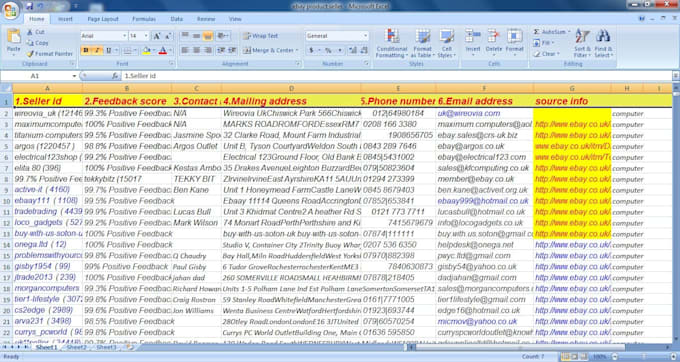
Task: Switch to the Sheet2 worksheet tab
Action: click(76, 347)
